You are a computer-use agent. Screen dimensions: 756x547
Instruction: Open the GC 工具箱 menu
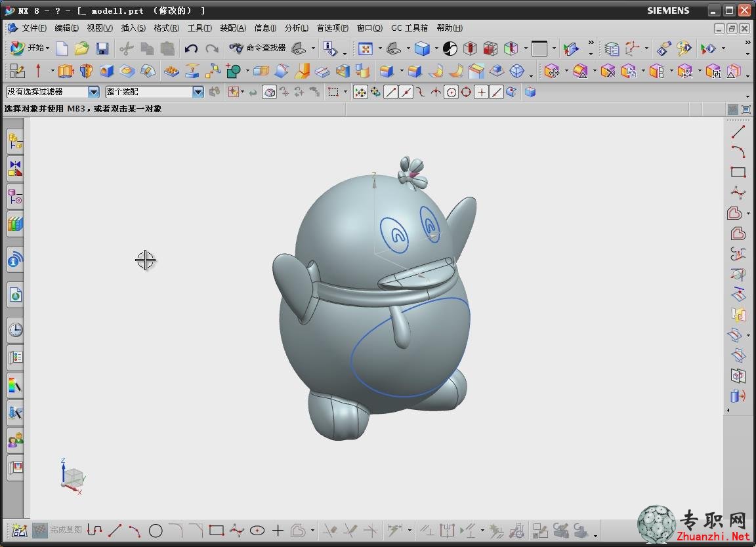click(409, 28)
